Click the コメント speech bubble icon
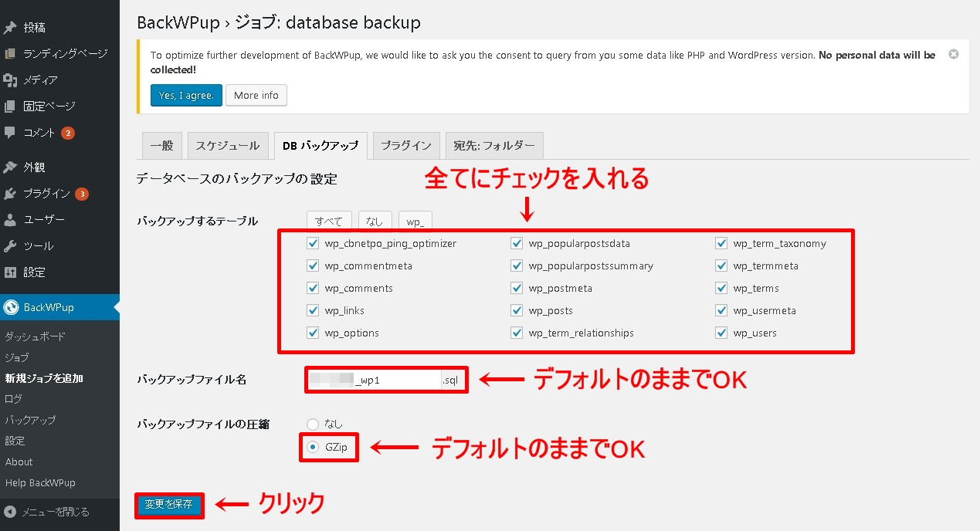The height and width of the screenshot is (531, 980). (10, 133)
